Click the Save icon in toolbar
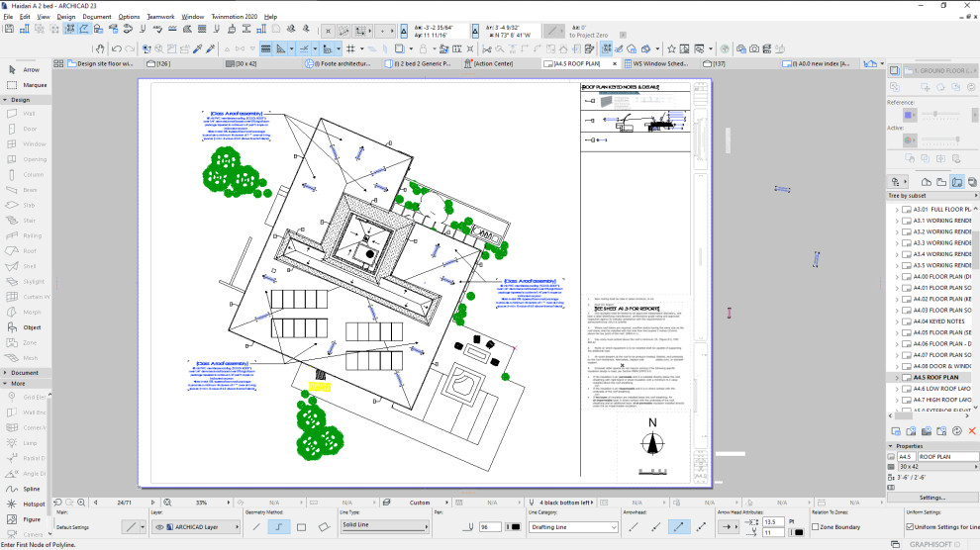Screen dimensions: 980x550 9,29
